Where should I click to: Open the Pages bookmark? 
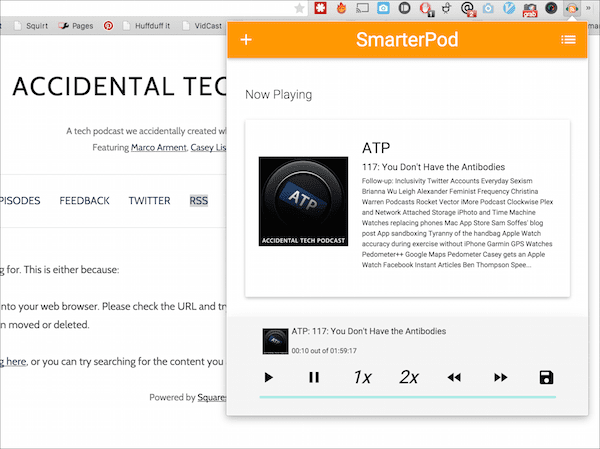pos(76,26)
